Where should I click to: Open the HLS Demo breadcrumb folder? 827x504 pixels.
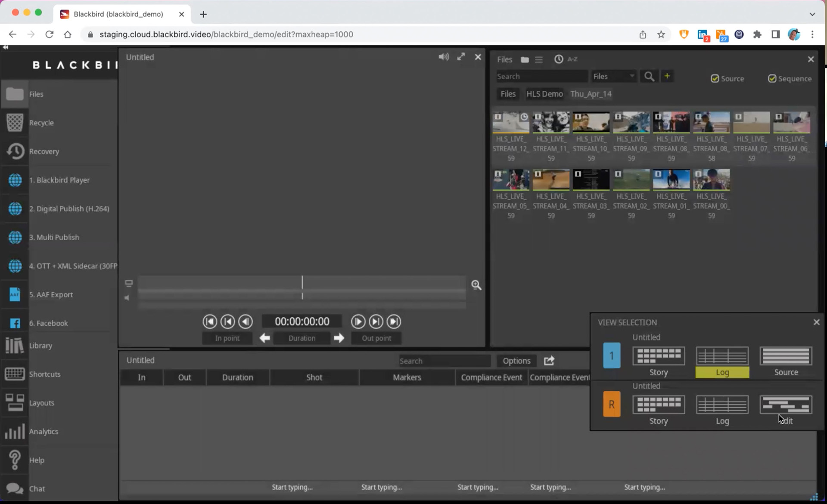click(544, 94)
